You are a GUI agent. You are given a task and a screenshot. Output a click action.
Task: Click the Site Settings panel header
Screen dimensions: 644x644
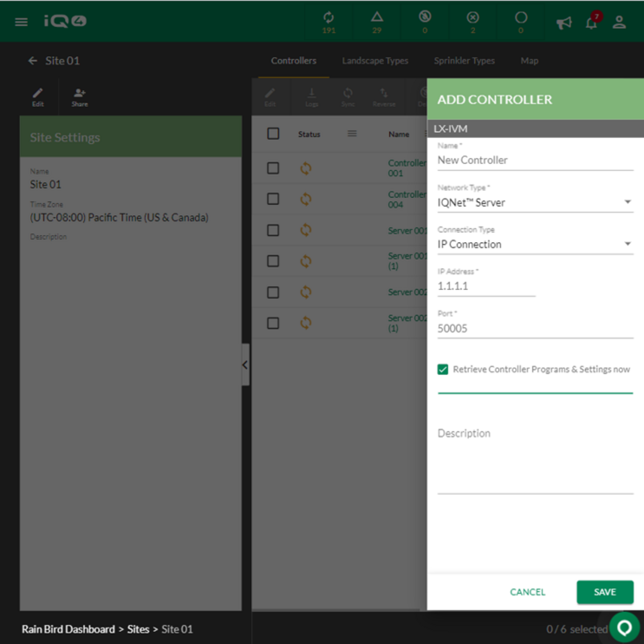coord(131,137)
